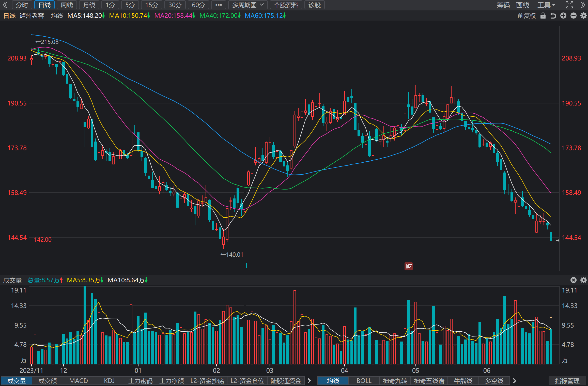Select the 神奇五线谱 indicator tab
The width and height of the screenshot is (588, 386).
point(429,381)
